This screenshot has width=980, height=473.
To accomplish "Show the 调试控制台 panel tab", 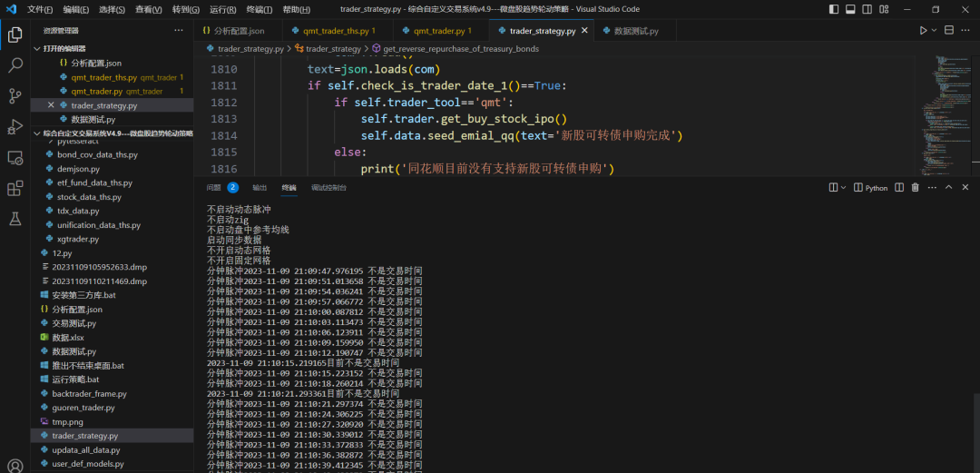I will pos(328,188).
